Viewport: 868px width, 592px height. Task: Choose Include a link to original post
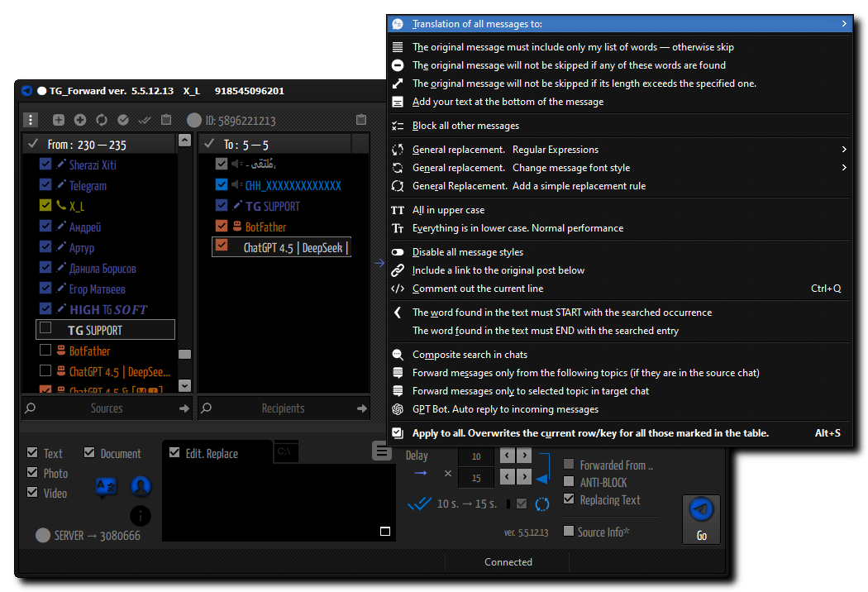619,270
